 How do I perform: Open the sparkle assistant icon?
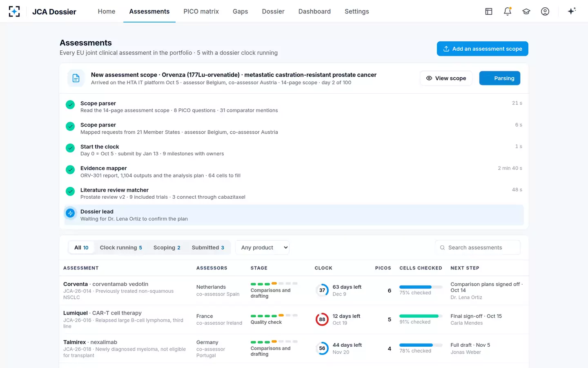[572, 11]
